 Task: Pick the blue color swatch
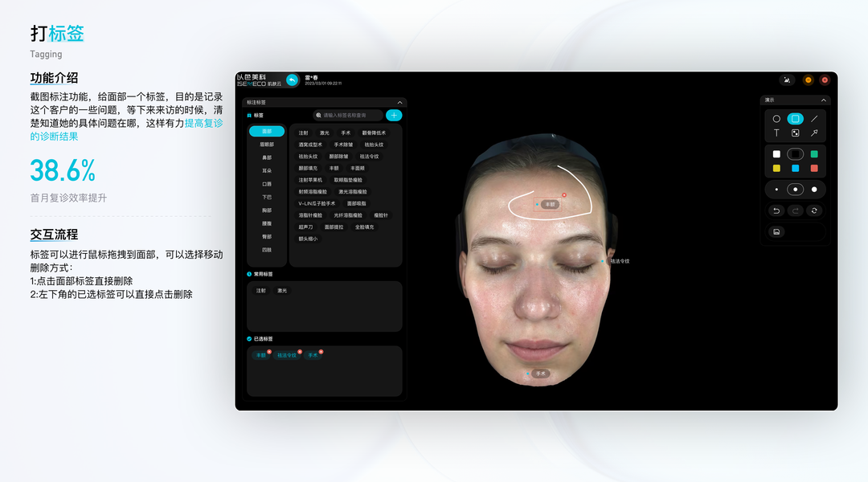coord(796,168)
